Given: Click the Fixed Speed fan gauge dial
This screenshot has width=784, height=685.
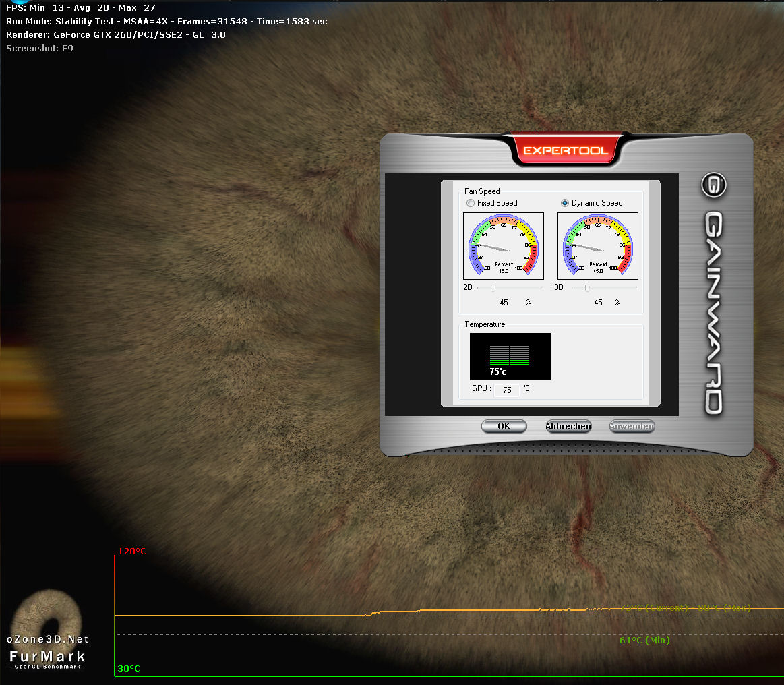Looking at the screenshot, I should (x=504, y=246).
